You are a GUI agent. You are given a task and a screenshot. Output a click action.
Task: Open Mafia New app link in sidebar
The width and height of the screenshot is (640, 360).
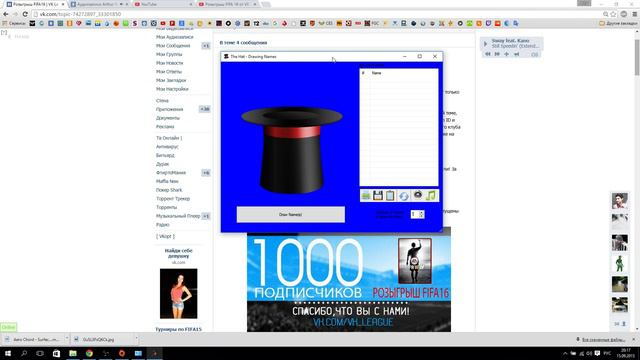tap(167, 181)
